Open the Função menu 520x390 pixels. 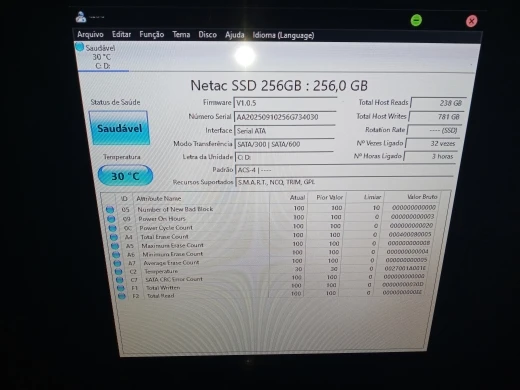[152, 35]
